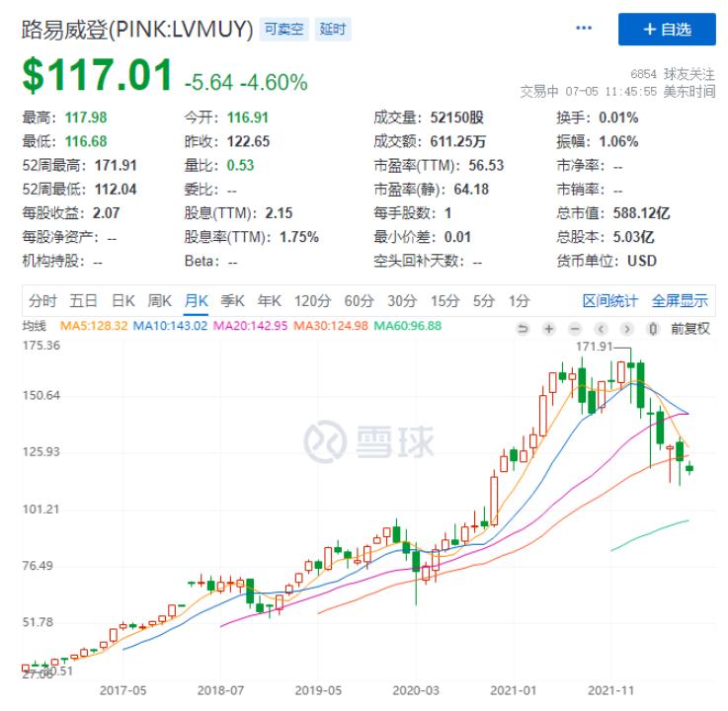728x711 pixels.
Task: Click the 今开 value 116.91
Action: (x=248, y=118)
